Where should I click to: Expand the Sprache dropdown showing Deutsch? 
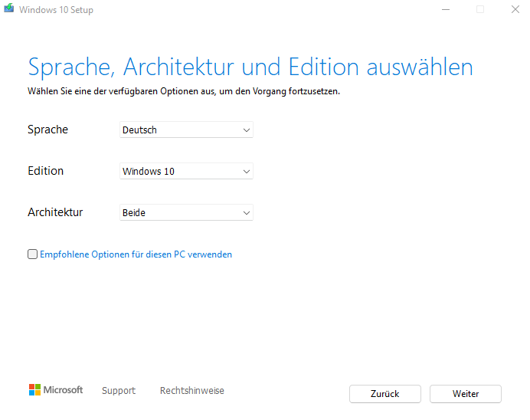point(186,130)
